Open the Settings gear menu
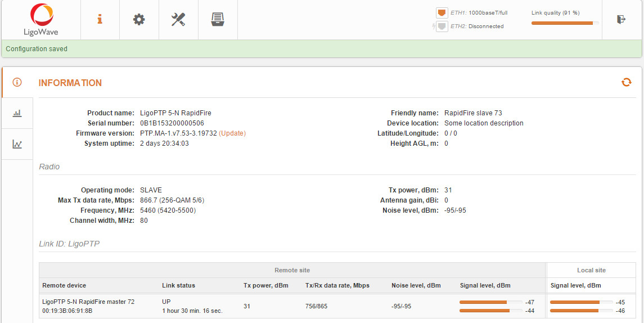The height and width of the screenshot is (323, 644). pos(139,19)
